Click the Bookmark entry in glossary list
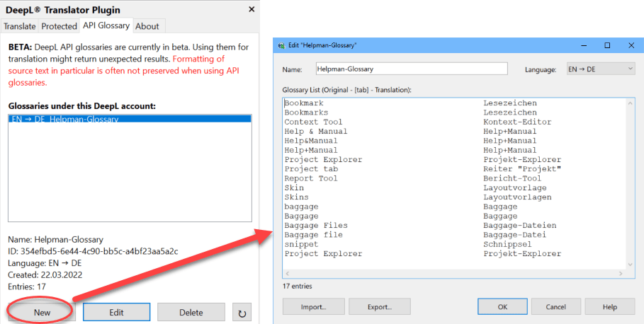The image size is (644, 324). pos(304,103)
